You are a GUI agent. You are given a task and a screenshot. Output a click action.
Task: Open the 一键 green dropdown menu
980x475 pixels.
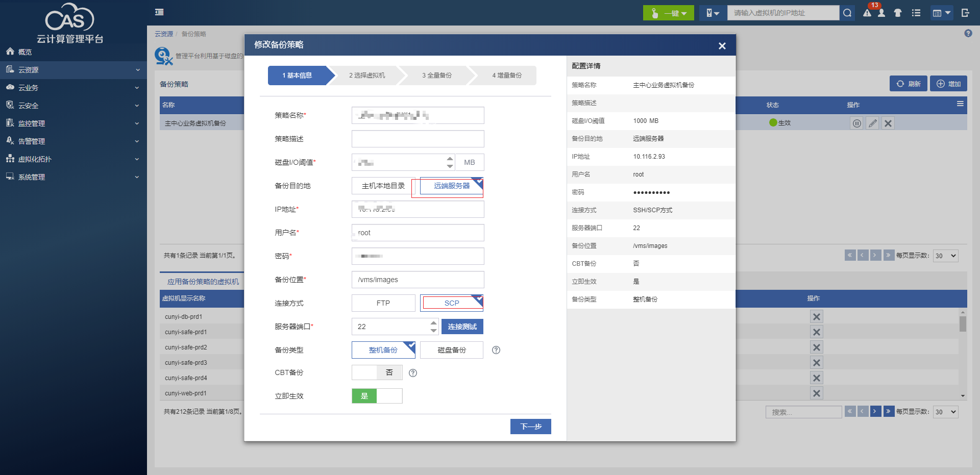(x=668, y=13)
